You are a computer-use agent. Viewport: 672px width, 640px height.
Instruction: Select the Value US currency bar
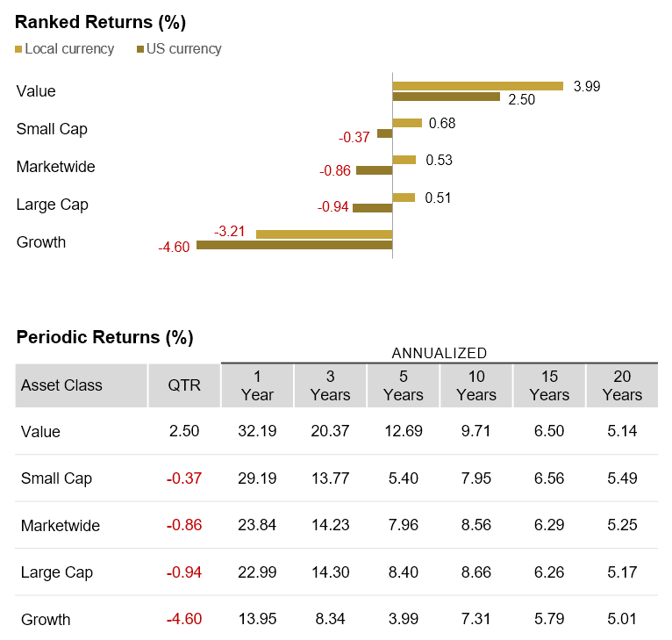coord(446,97)
